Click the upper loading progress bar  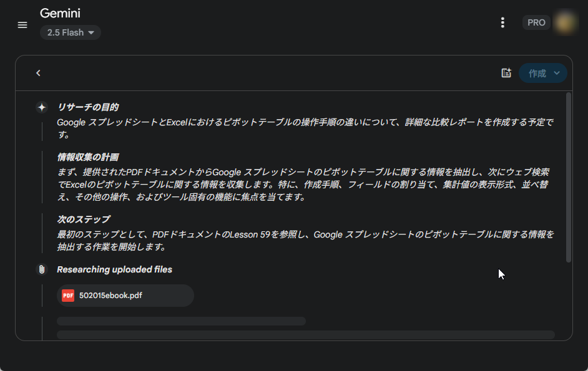click(x=181, y=320)
